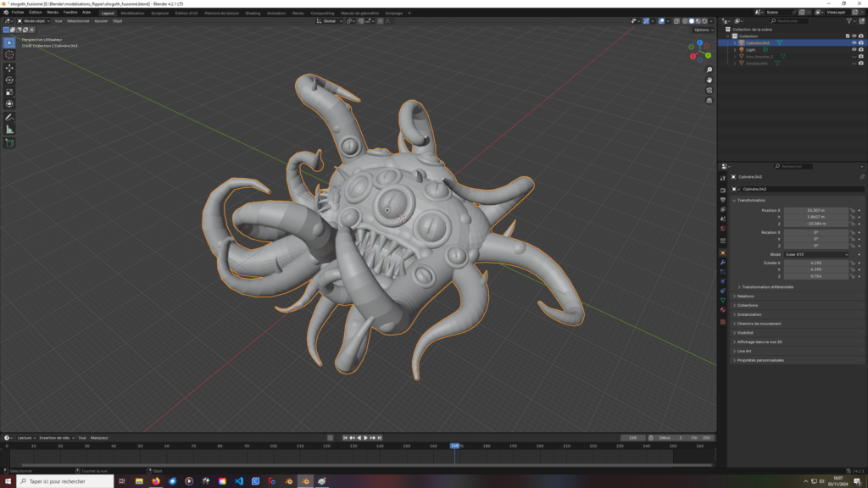Open the Modifiers wrench tab
This screenshot has width=868, height=488.
click(723, 263)
